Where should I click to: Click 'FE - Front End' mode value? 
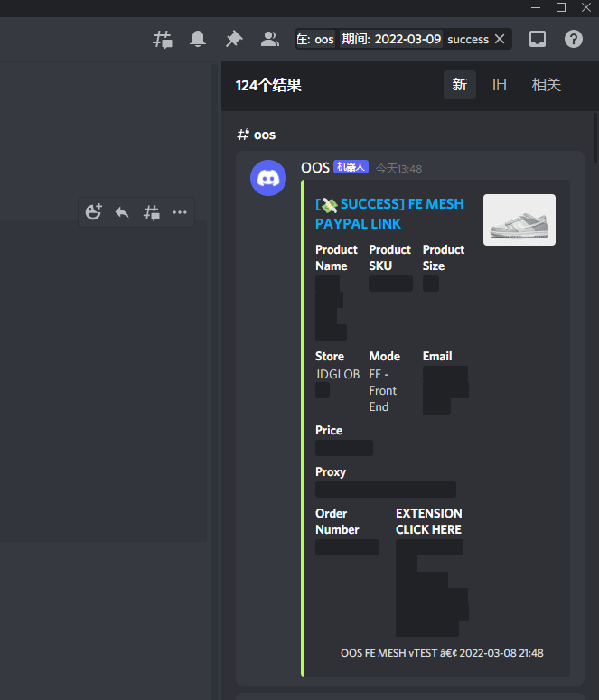click(x=383, y=390)
